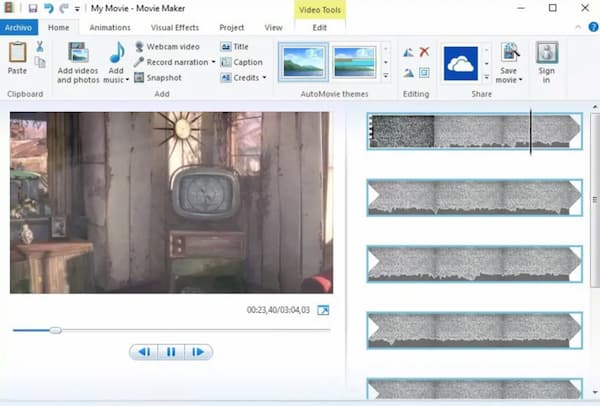
Task: Start Webcam video capture
Action: 167,47
